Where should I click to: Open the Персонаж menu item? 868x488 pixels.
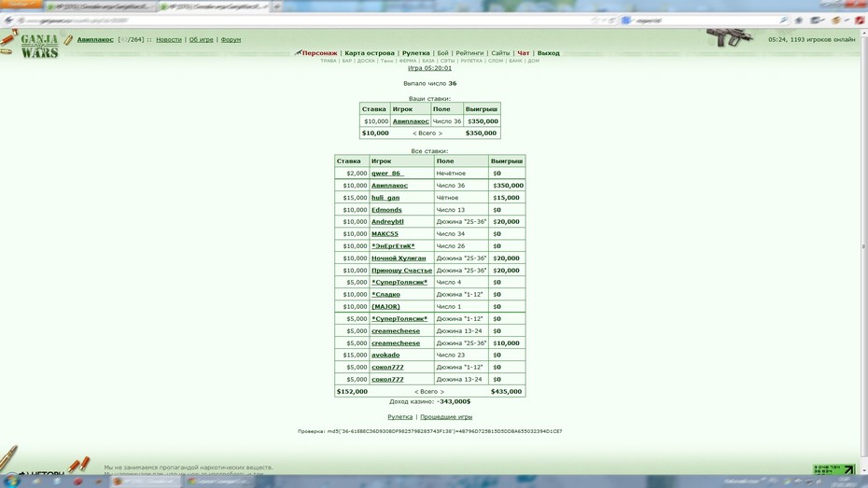[319, 53]
